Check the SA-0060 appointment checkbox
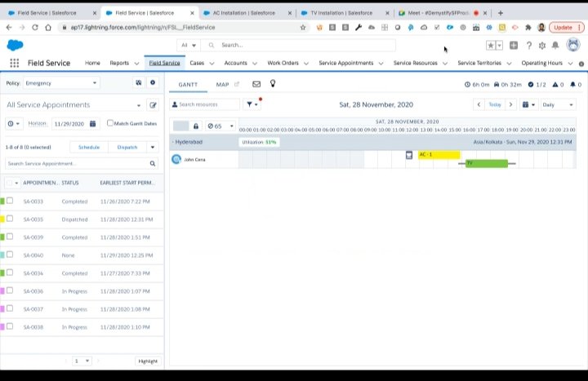The image size is (588, 381). 10,255
